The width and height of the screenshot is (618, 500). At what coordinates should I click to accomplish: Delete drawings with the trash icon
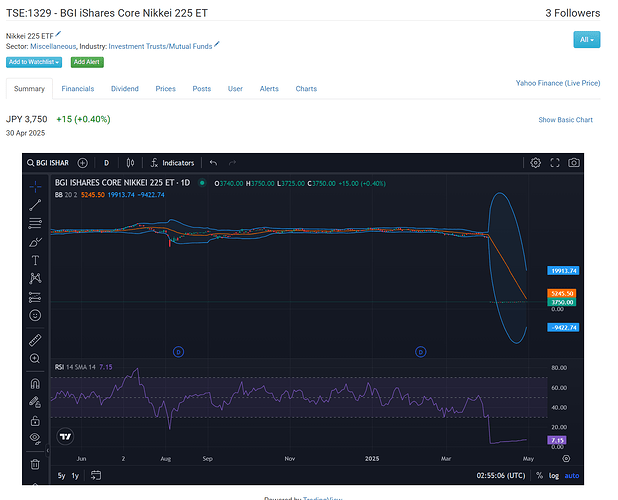tap(36, 464)
